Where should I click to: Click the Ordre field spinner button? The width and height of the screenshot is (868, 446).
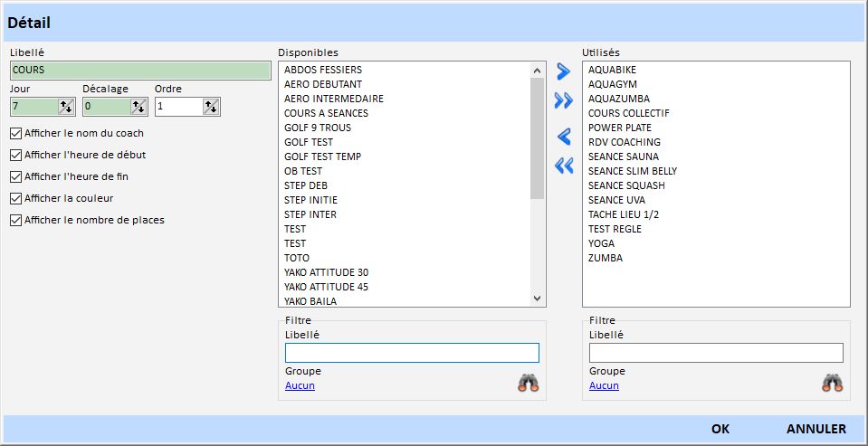pos(211,107)
